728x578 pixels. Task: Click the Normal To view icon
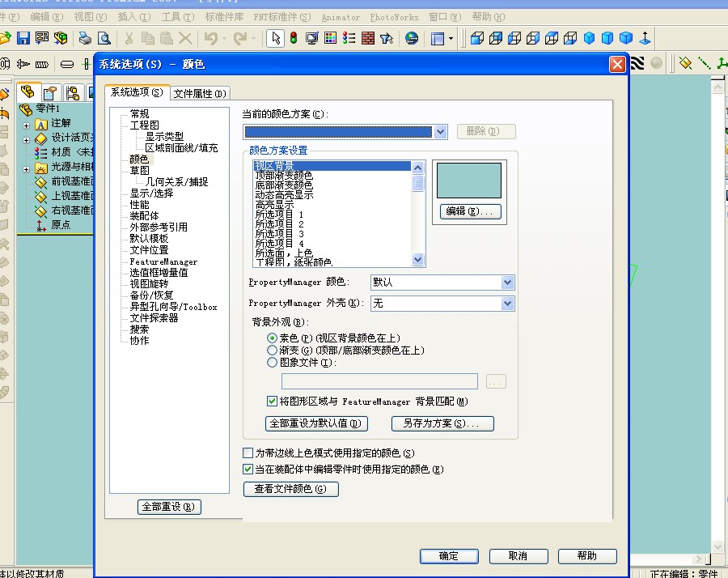coord(645,38)
